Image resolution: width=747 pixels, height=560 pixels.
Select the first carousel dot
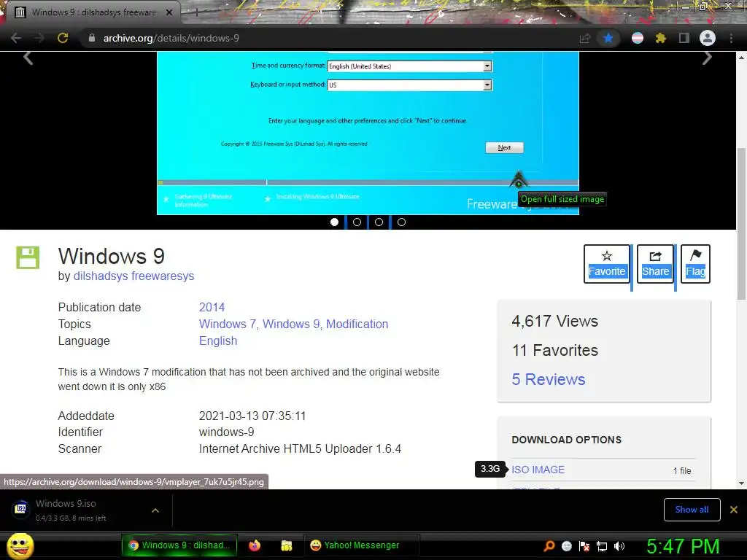click(334, 222)
